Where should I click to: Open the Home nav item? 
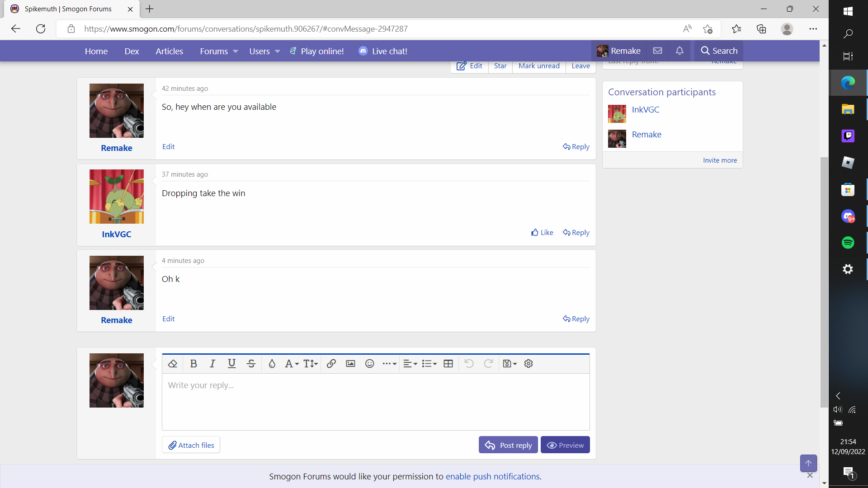point(96,51)
